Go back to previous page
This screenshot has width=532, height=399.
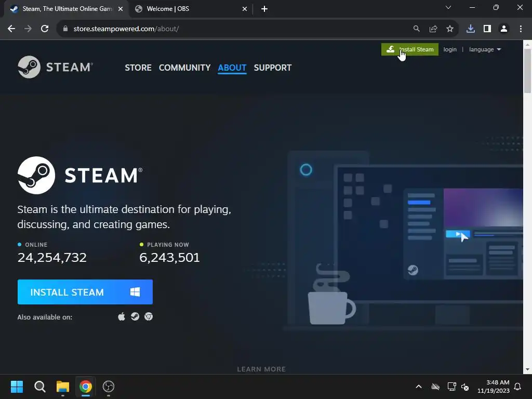pyautogui.click(x=11, y=29)
